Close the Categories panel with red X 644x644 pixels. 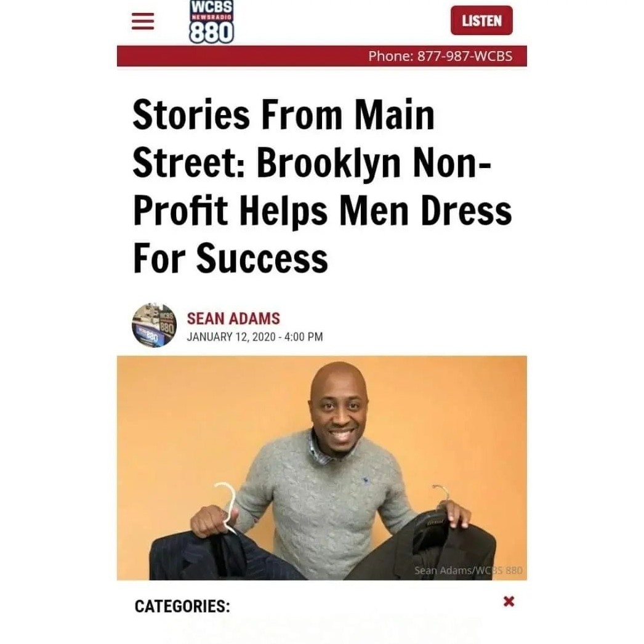point(509,602)
